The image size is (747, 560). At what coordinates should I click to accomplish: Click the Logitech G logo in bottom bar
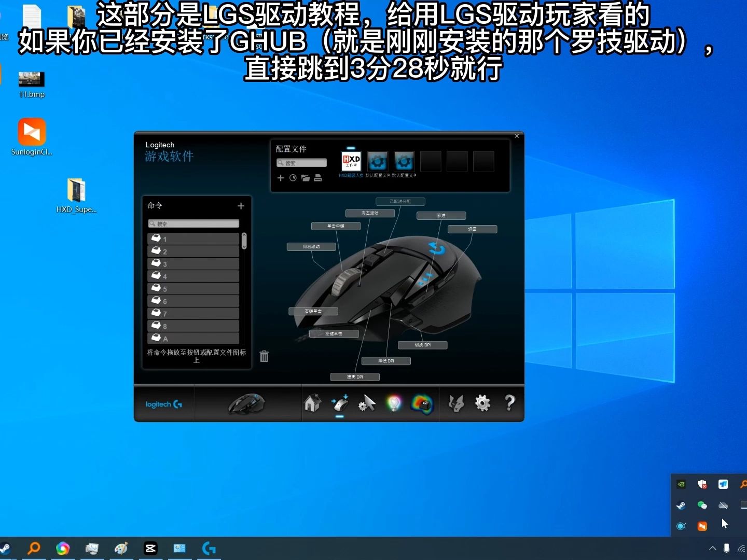164,404
